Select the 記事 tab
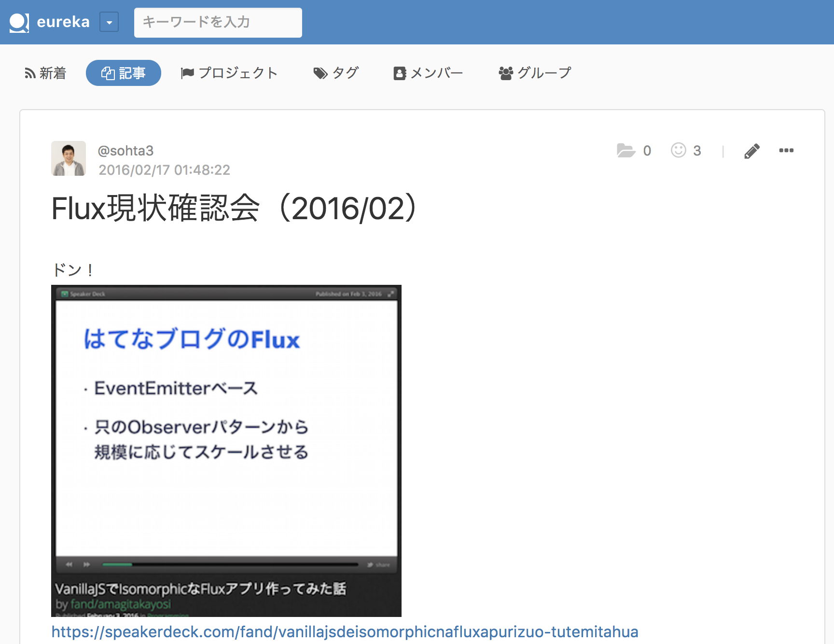This screenshot has width=834, height=644. point(124,73)
